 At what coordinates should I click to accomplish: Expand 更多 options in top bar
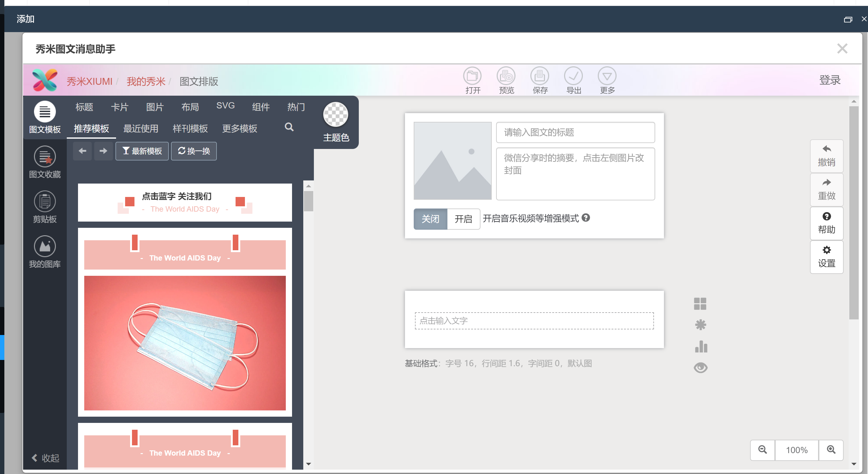(607, 80)
